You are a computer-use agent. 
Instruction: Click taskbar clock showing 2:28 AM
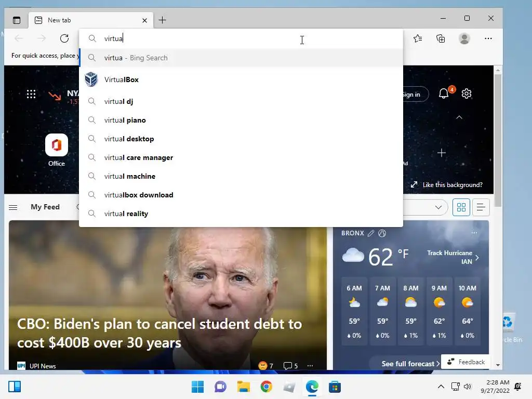[495, 387]
